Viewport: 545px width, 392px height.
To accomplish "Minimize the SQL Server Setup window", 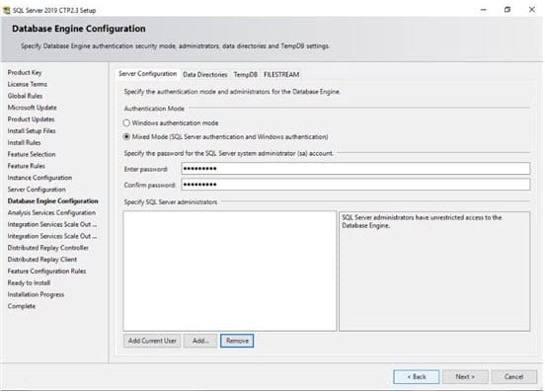I will [484, 10].
